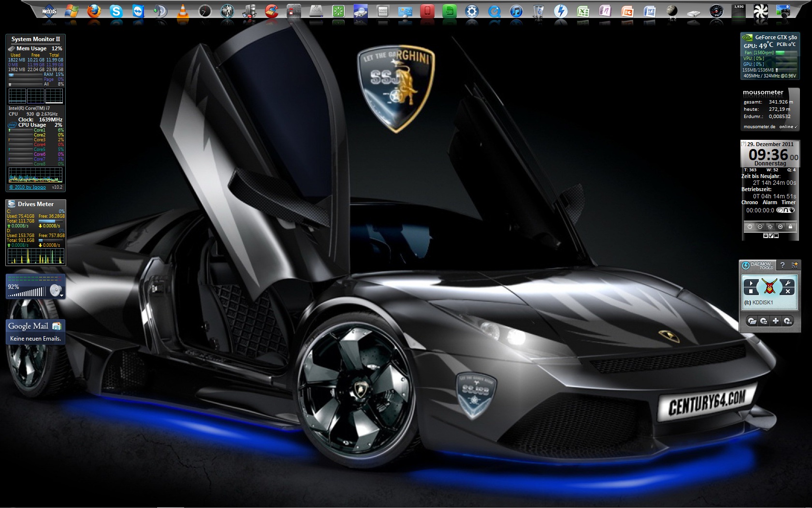
Task: Click the DAEMON Tools add image plus button
Action: coord(776,321)
